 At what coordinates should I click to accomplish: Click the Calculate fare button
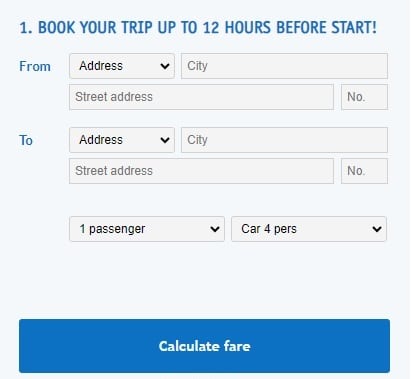(x=204, y=346)
